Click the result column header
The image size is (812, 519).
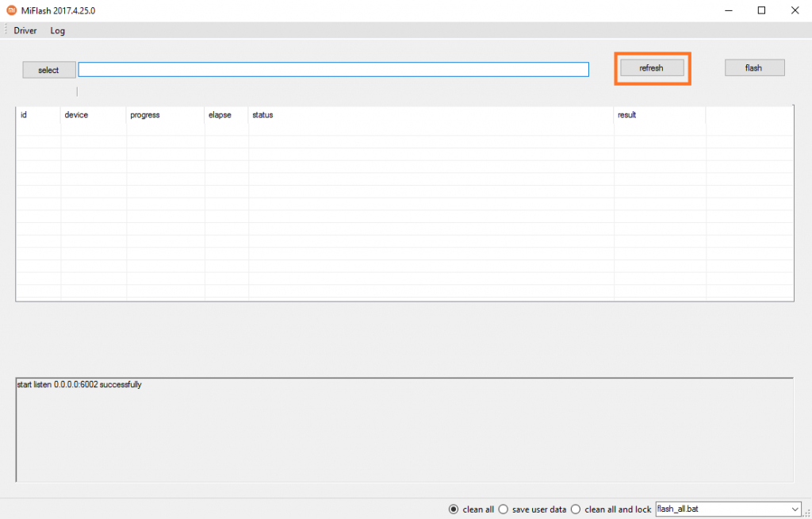click(661, 115)
